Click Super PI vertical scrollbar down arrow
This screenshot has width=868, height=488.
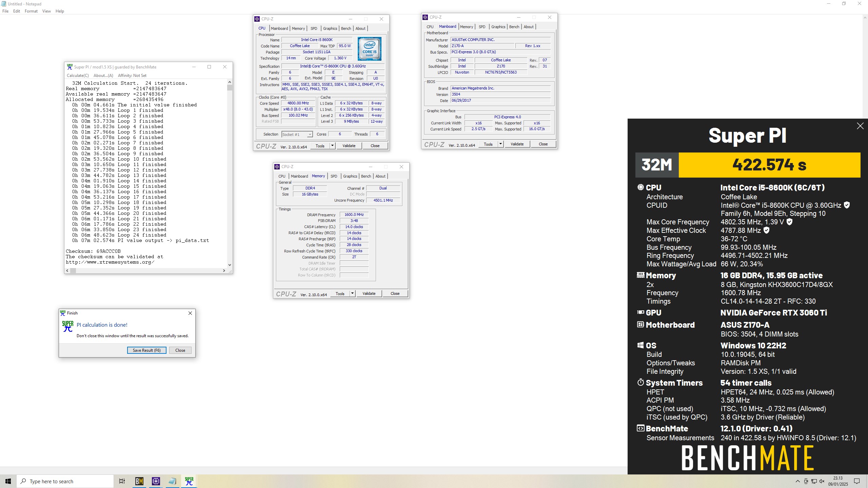click(230, 265)
